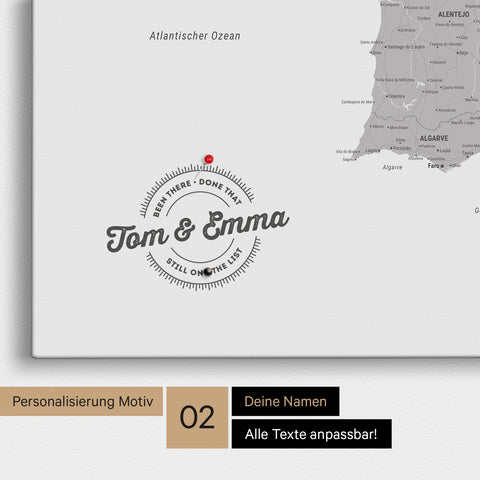Image resolution: width=480 pixels, height=480 pixels.
Task: Click the 'Personalisierung Motiv' banner
Action: (81, 401)
